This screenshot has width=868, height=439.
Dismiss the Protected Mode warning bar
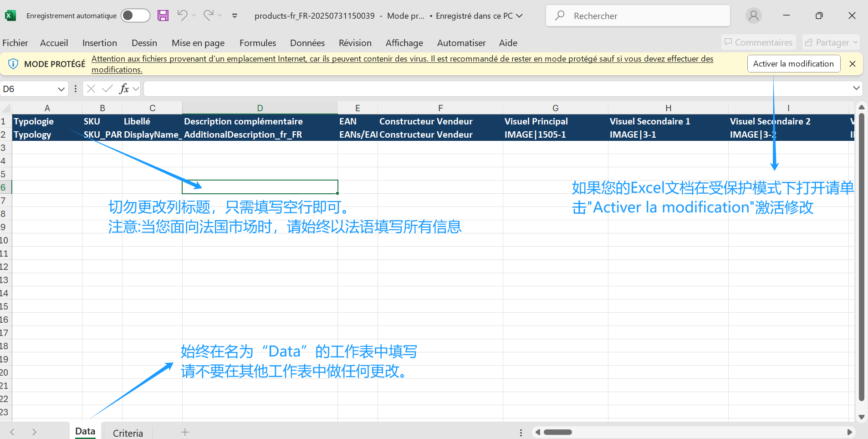pyautogui.click(x=853, y=64)
